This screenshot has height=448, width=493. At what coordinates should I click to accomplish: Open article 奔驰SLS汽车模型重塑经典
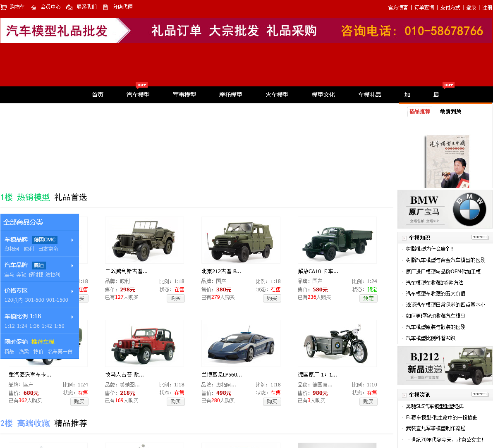(x=435, y=407)
